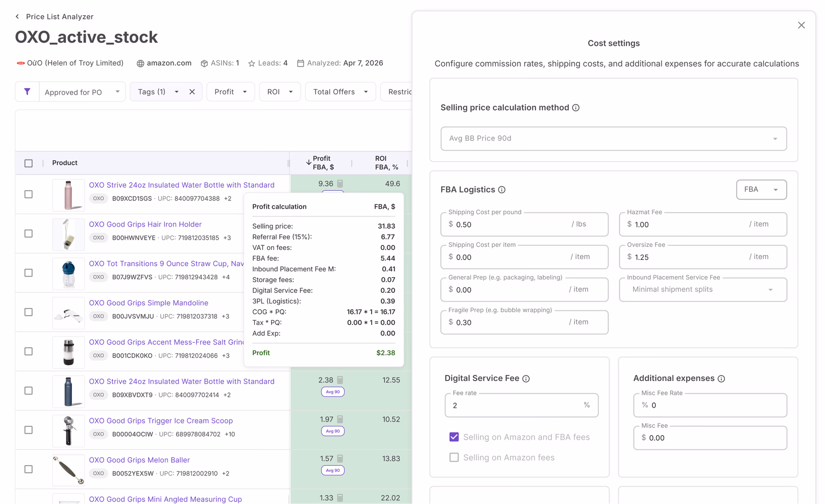Viewport: 825px width, 504px height.
Task: Open calculator icon next to 1.57 profit
Action: [x=340, y=459]
